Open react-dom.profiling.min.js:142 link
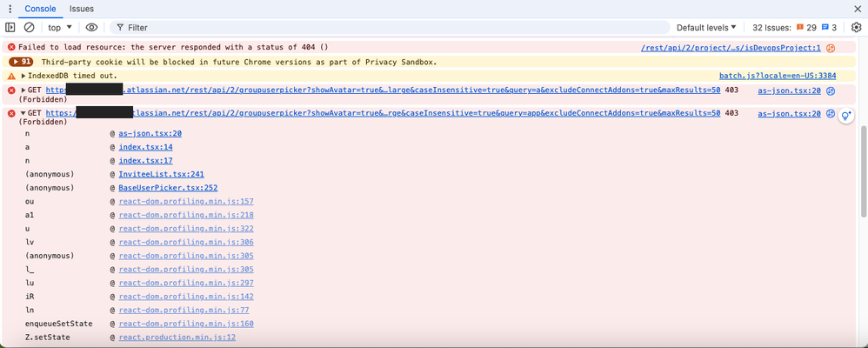 pos(186,297)
